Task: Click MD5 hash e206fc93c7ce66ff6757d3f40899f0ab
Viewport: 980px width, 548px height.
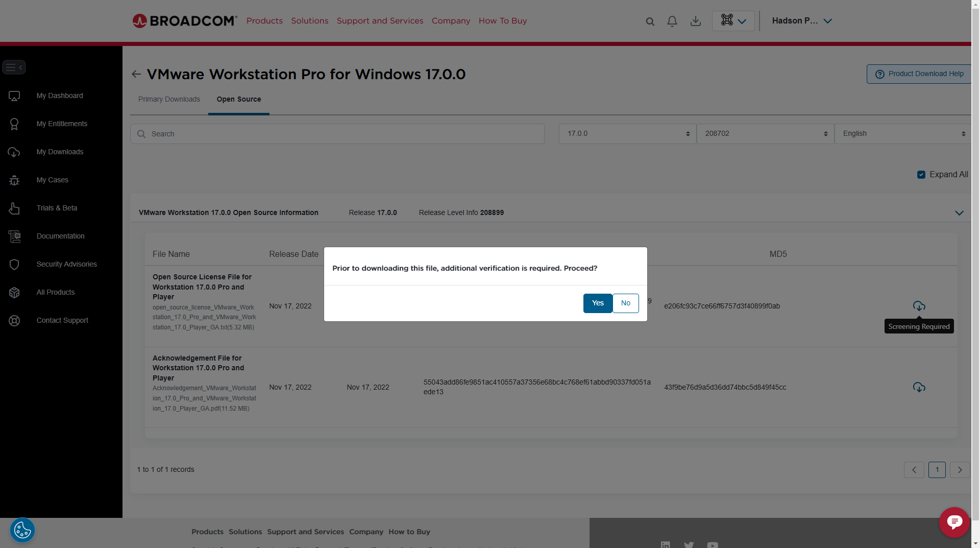Action: 722,306
